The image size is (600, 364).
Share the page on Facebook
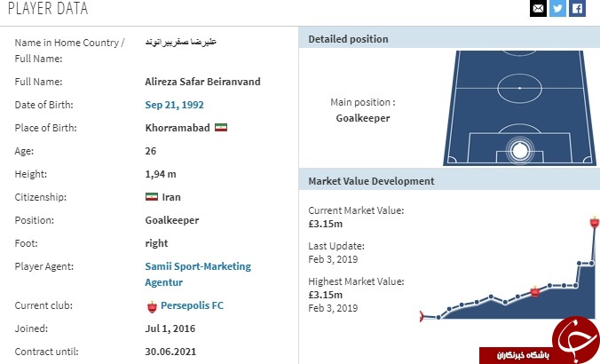tap(577, 9)
